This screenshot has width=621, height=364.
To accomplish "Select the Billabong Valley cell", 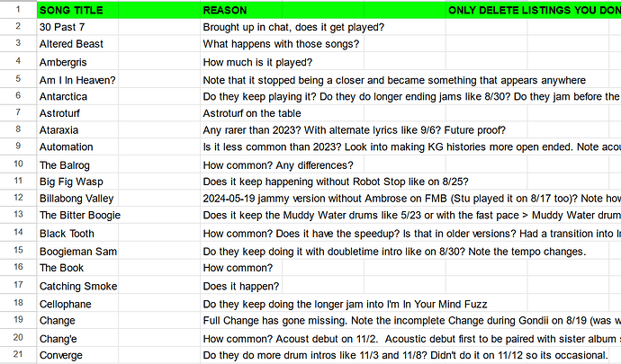I will (77, 198).
